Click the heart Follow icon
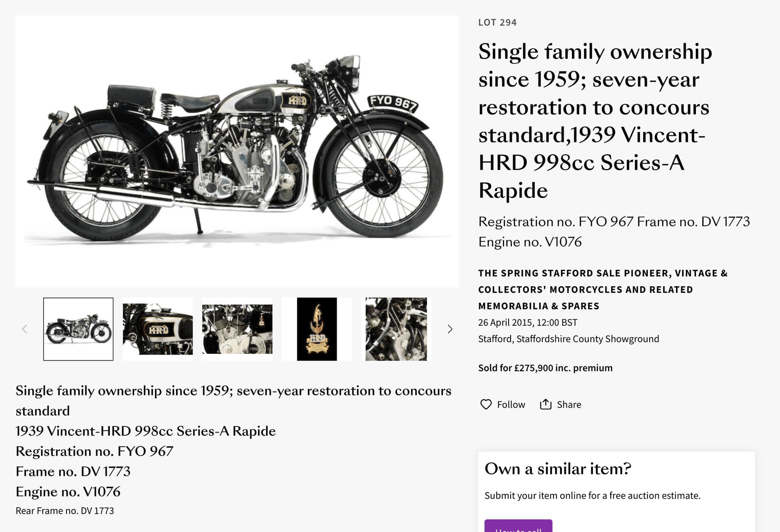 [x=486, y=404]
